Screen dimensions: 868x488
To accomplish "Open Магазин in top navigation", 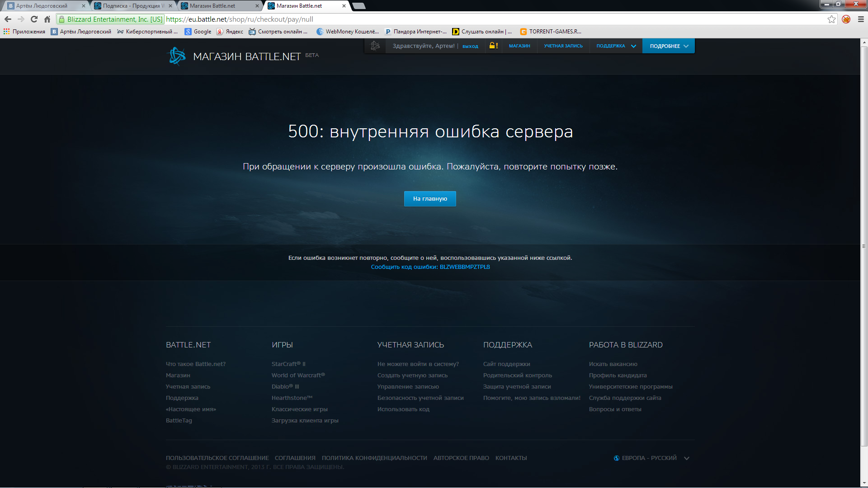I will 519,46.
